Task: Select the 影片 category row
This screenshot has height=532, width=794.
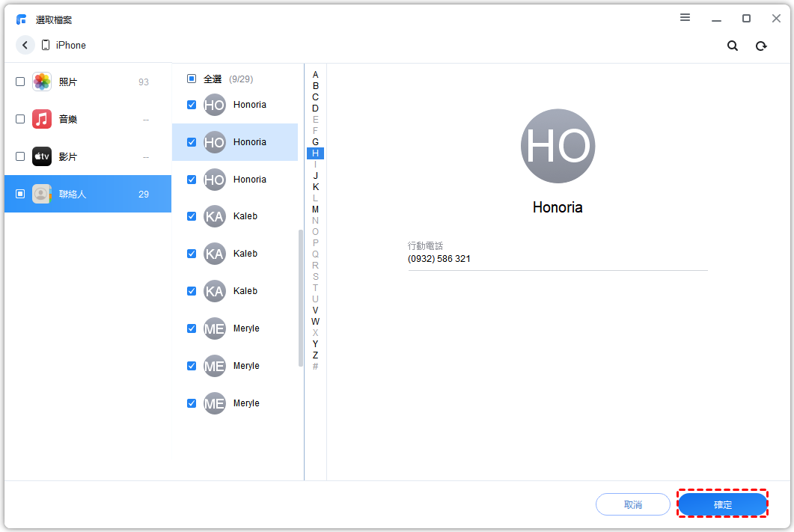Action: click(88, 156)
